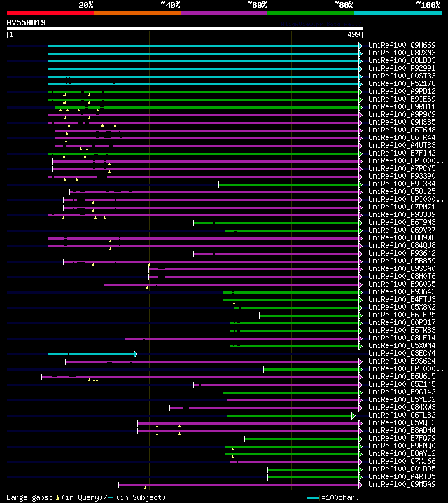The image size is (448, 503).
Task: Select the UniRef100_B9RB11 label
Action: (x=402, y=106)
